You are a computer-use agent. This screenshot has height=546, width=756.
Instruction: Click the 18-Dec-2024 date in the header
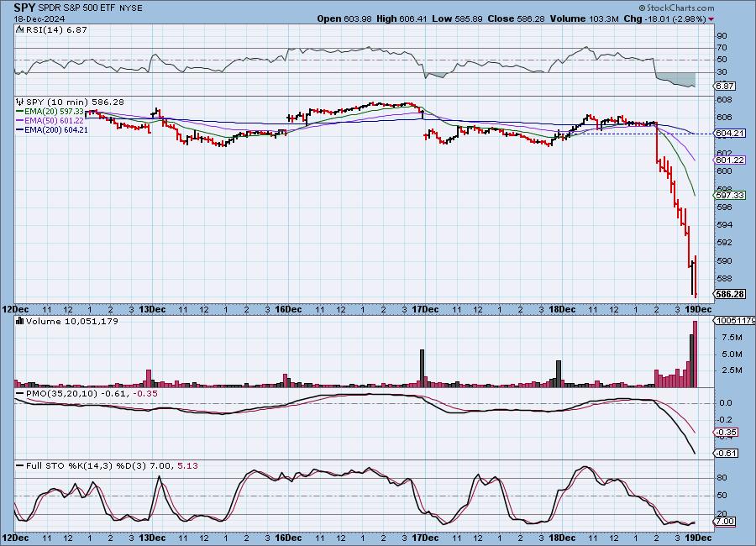(39, 18)
